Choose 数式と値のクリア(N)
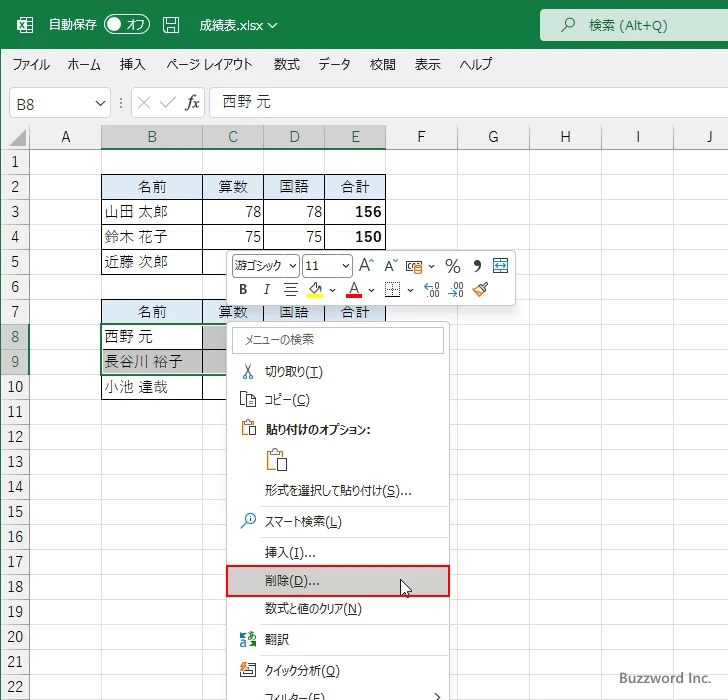The image size is (728, 700). (338, 609)
